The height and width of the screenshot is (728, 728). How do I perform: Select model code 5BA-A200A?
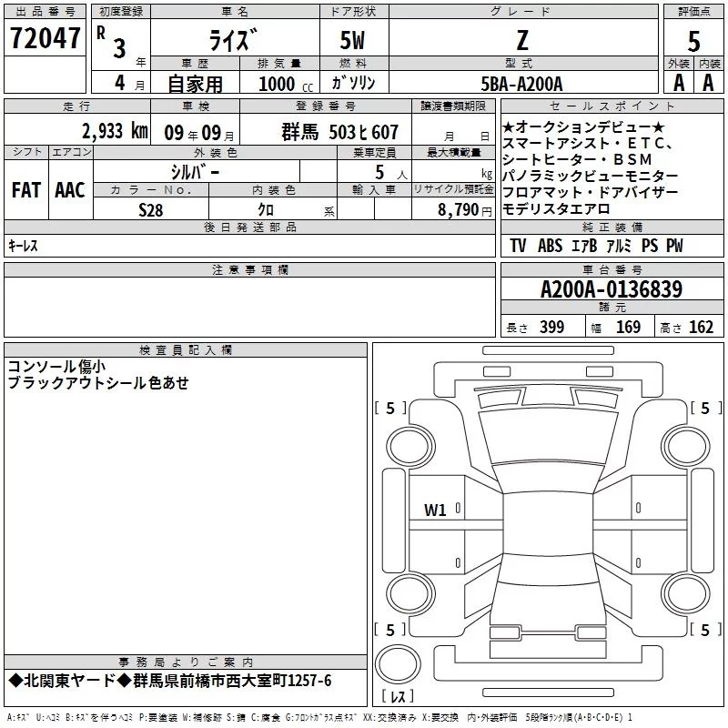[x=521, y=84]
